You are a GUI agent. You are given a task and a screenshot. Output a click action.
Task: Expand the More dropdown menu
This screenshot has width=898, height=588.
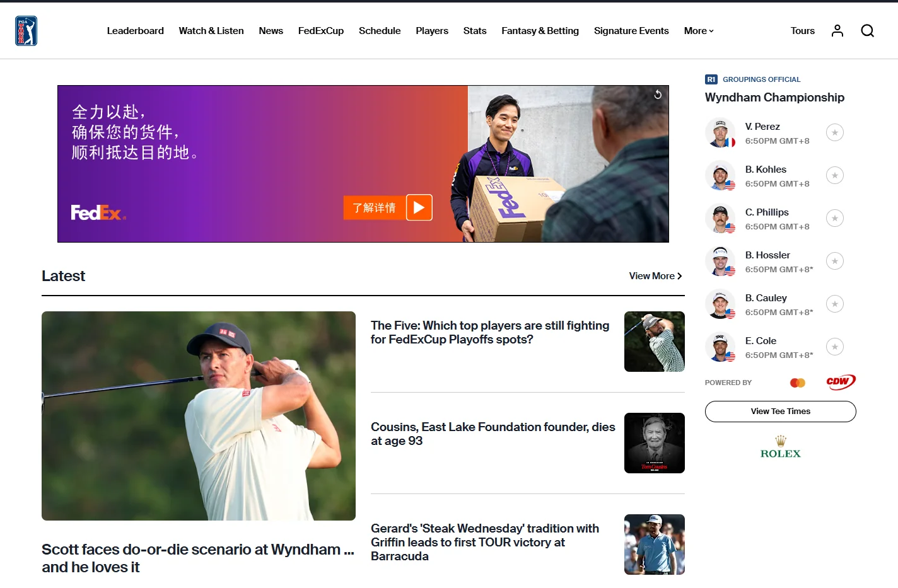(x=699, y=30)
